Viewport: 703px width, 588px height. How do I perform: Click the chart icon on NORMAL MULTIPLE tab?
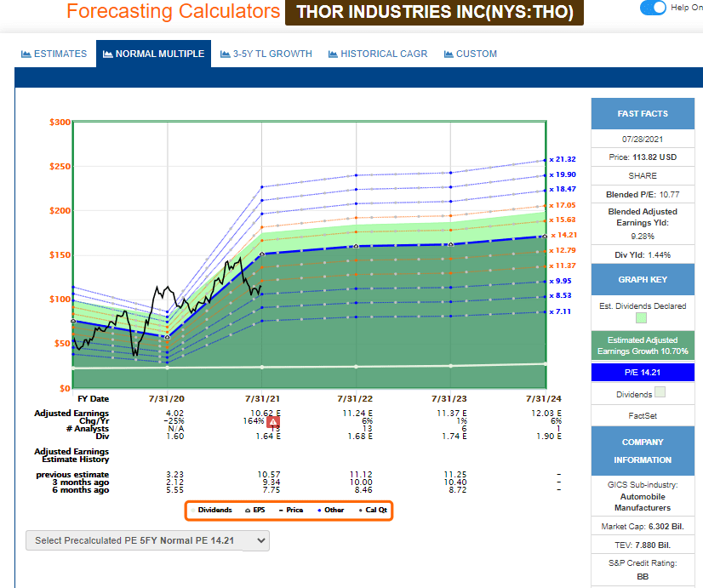point(107,52)
